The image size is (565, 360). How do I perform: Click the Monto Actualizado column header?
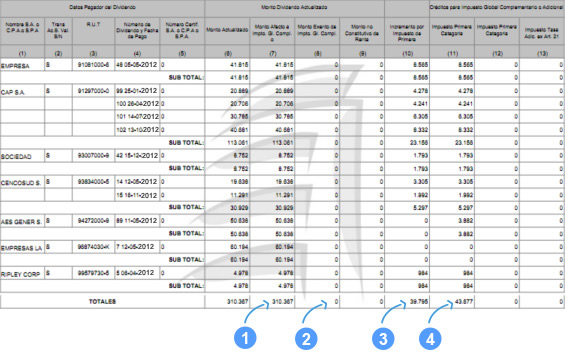pyautogui.click(x=227, y=30)
